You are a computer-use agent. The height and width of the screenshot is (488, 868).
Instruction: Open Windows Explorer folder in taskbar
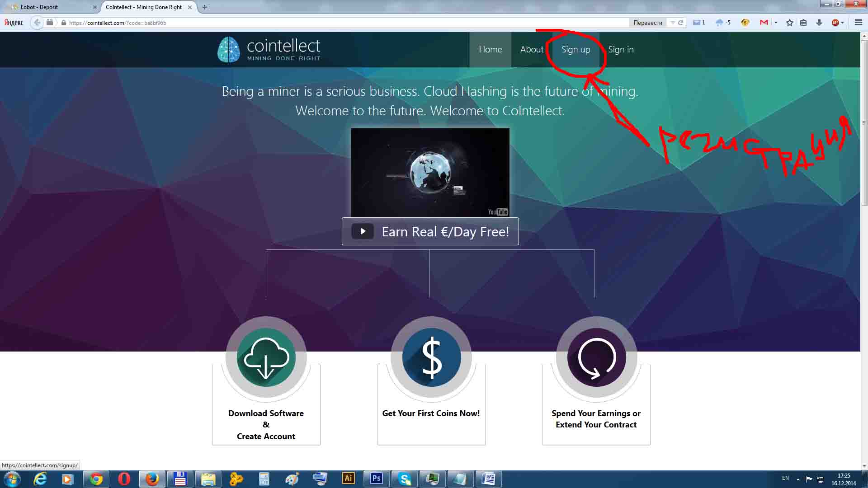pos(208,479)
